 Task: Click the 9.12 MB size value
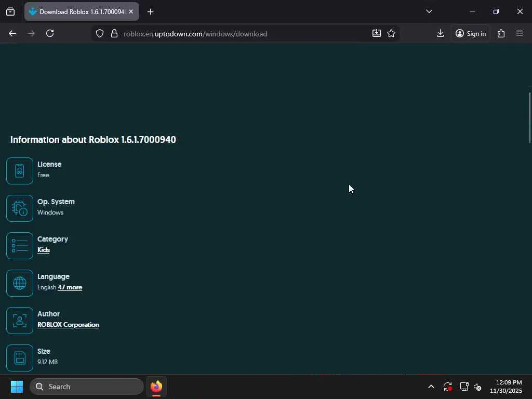pos(47,362)
